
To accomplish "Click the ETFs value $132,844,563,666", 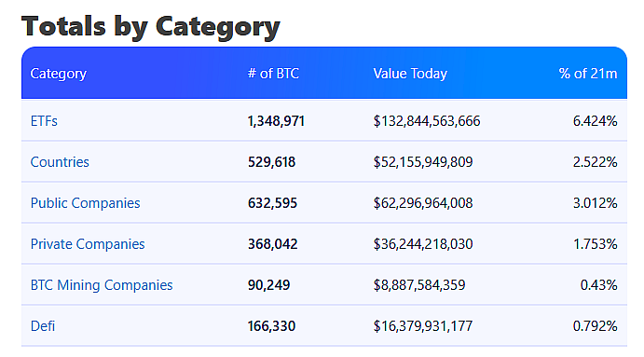I will pyautogui.click(x=426, y=121).
